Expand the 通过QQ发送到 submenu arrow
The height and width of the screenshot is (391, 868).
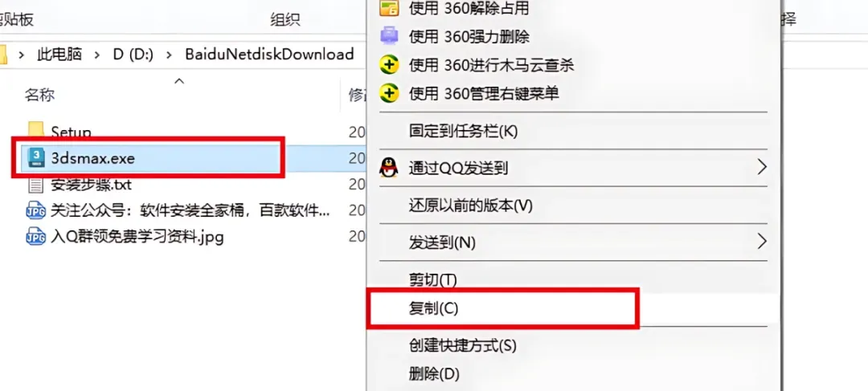pos(762,167)
